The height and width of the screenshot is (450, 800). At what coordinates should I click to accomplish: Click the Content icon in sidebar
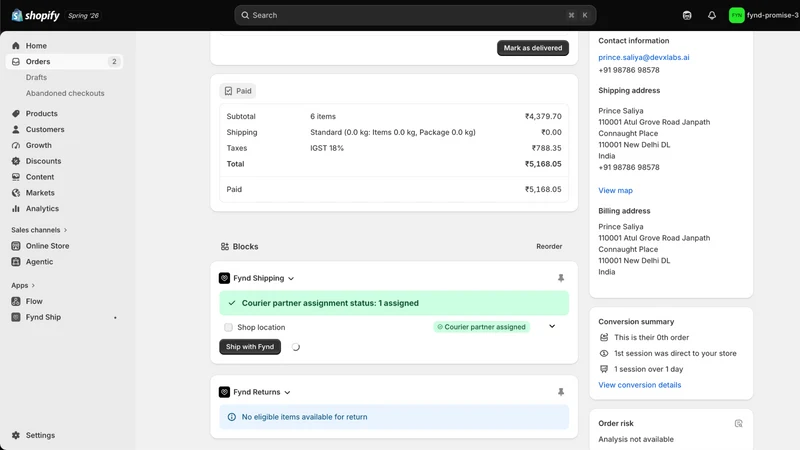(x=16, y=177)
